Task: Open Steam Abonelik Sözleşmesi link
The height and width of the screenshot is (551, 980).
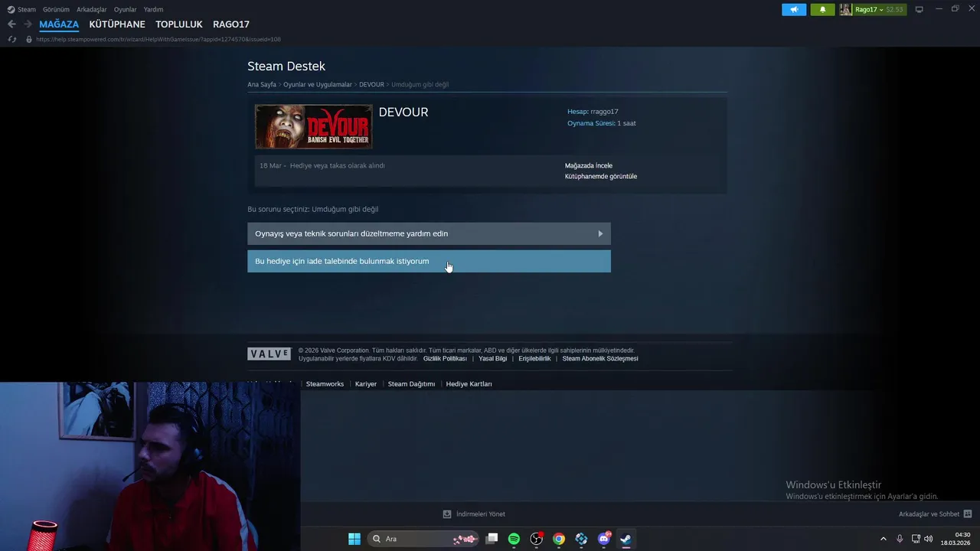Action: tap(600, 358)
